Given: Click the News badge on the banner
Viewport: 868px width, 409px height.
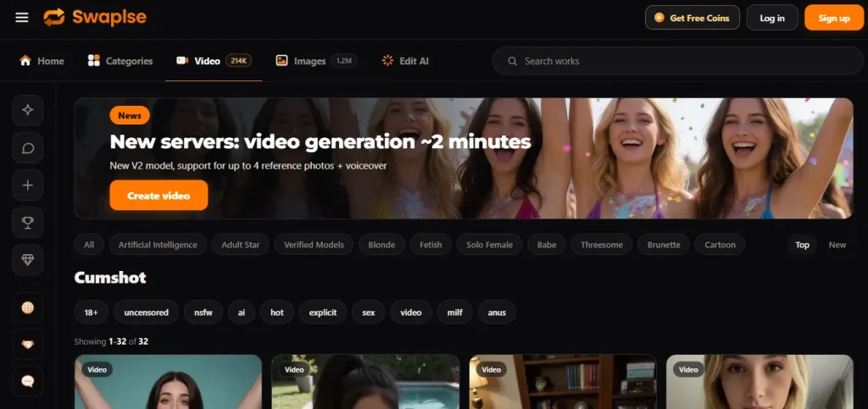Looking at the screenshot, I should [x=130, y=115].
